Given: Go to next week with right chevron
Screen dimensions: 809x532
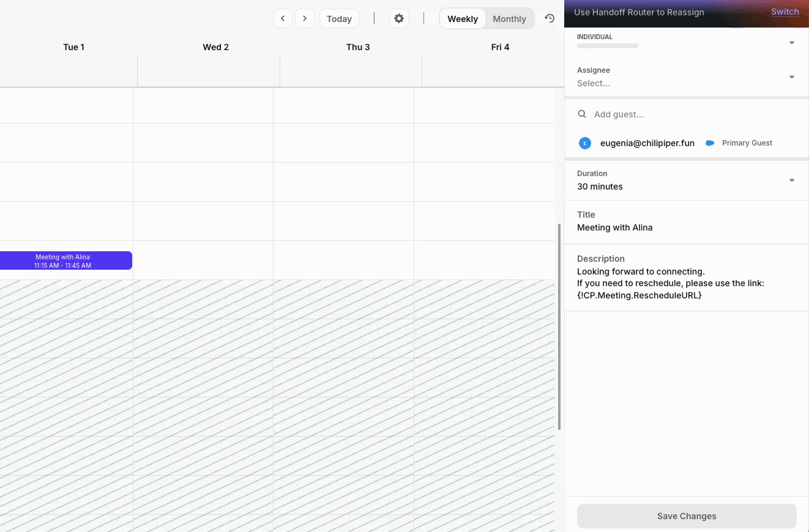Looking at the screenshot, I should 305,18.
